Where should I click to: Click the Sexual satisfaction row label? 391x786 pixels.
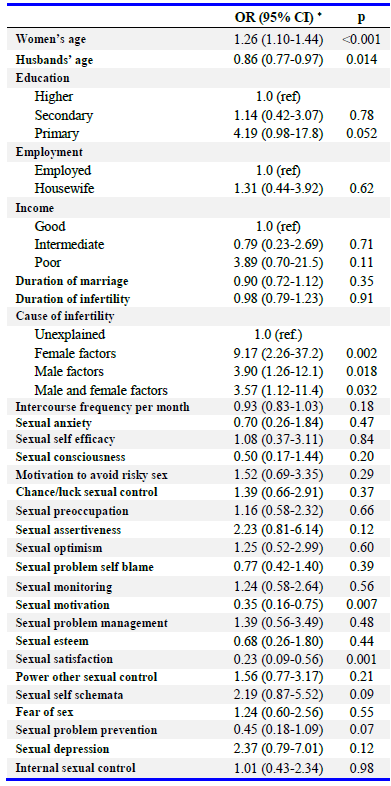coord(64,659)
